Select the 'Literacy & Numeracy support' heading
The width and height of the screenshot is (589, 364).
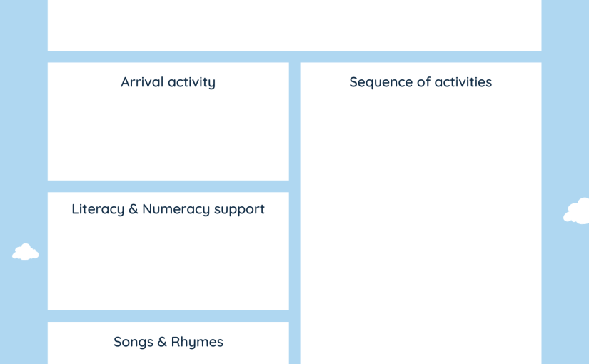coord(168,209)
